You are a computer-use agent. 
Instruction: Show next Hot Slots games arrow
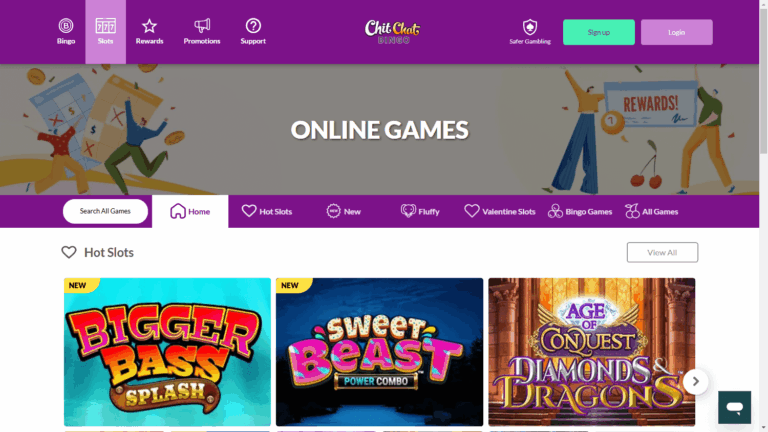696,381
